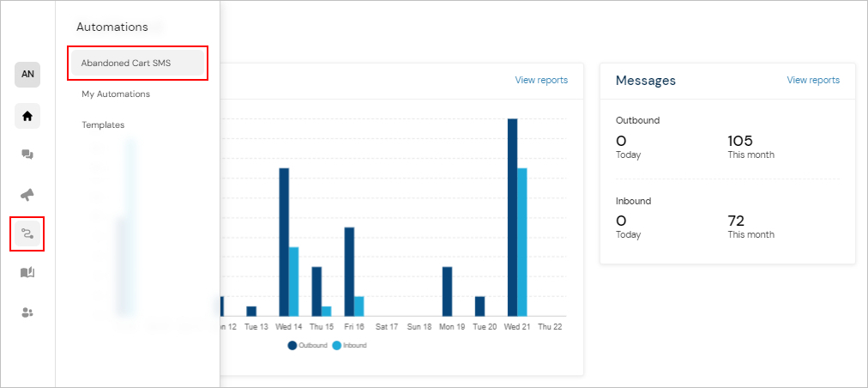The image size is (868, 388).
Task: Click View reports link above the chart
Action: click(541, 80)
